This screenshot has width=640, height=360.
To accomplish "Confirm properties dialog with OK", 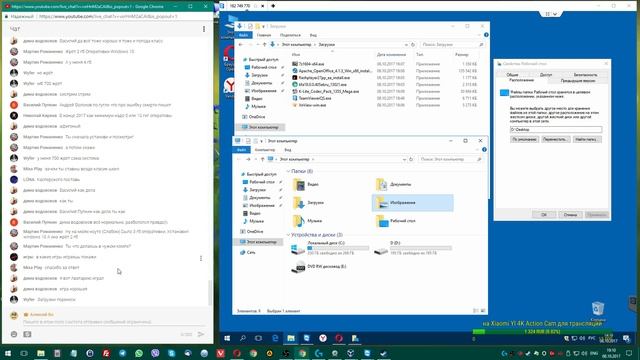I will (x=544, y=215).
